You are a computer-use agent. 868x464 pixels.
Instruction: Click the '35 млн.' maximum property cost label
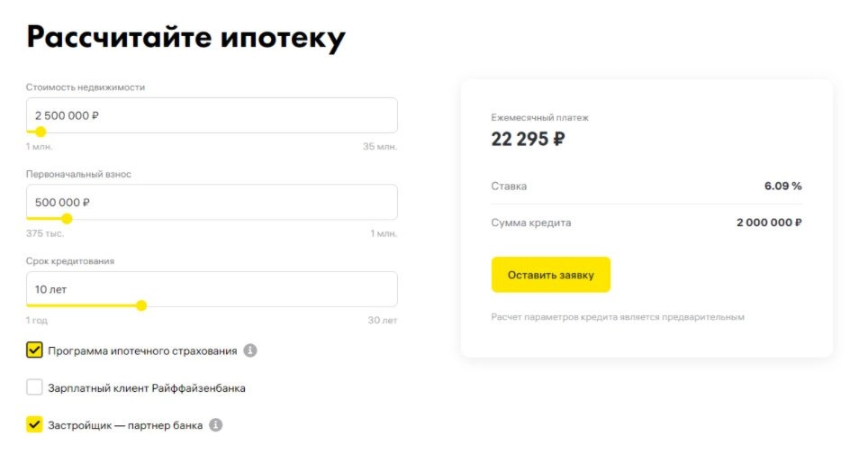pos(379,147)
